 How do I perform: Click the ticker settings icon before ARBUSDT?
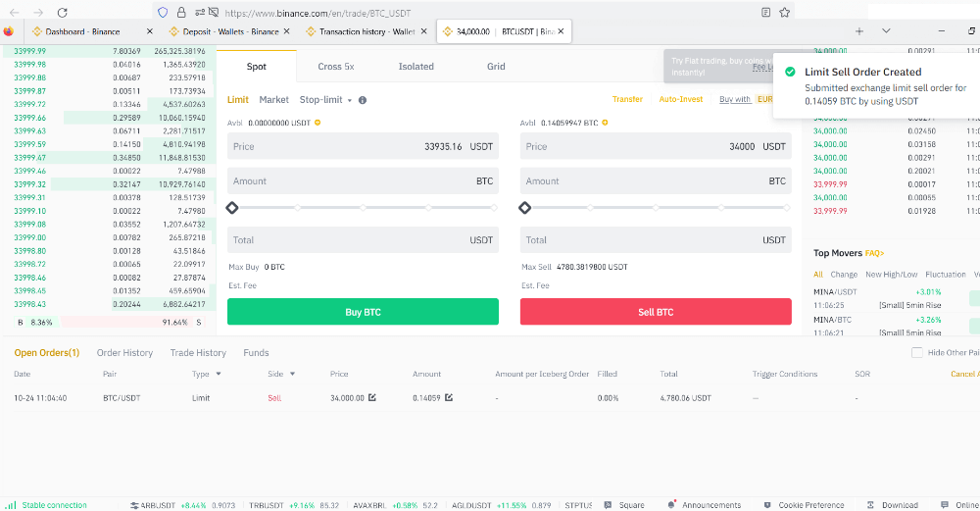pyautogui.click(x=134, y=505)
